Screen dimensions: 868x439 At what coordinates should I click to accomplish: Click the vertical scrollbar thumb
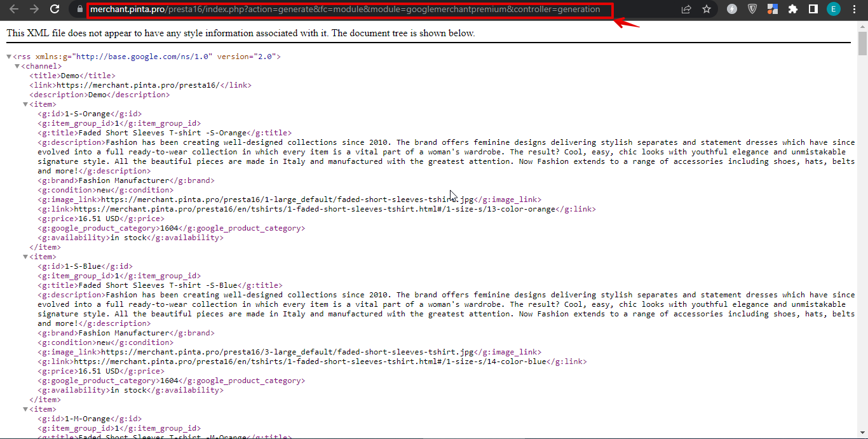click(x=862, y=44)
